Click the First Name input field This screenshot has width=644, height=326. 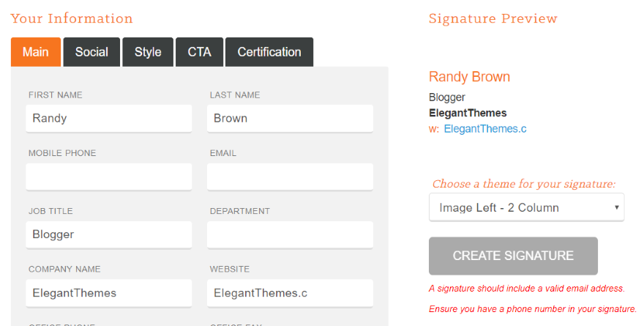coord(108,118)
